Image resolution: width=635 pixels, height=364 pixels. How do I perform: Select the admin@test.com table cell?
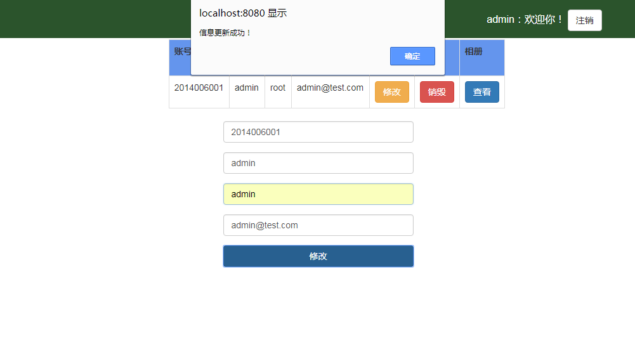[x=330, y=91]
